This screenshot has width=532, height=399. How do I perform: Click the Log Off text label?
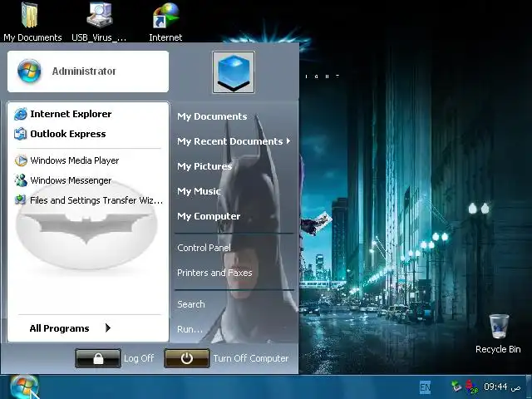(x=139, y=358)
